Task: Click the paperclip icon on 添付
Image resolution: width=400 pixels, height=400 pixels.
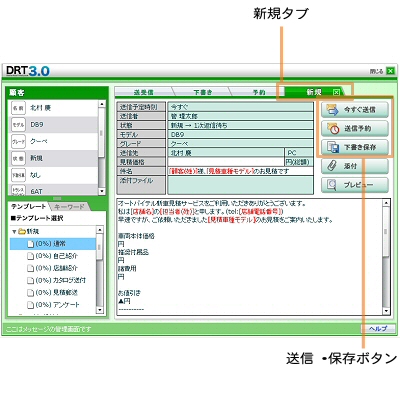Action: click(x=332, y=166)
